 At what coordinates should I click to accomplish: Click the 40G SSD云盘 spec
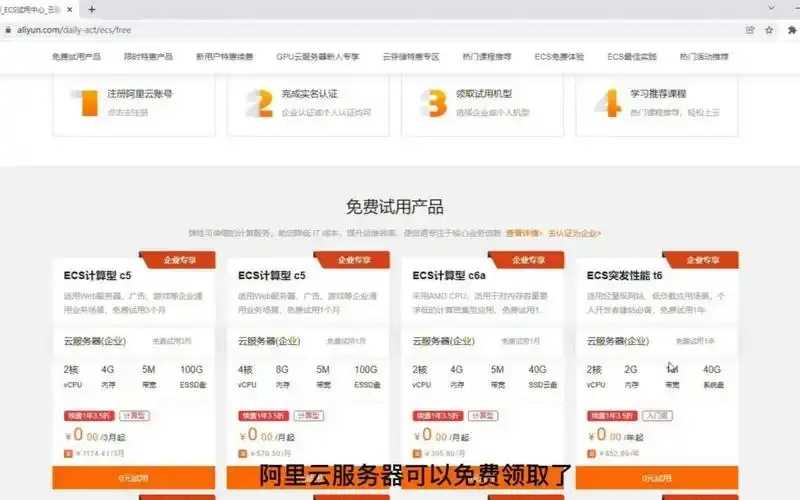point(542,376)
